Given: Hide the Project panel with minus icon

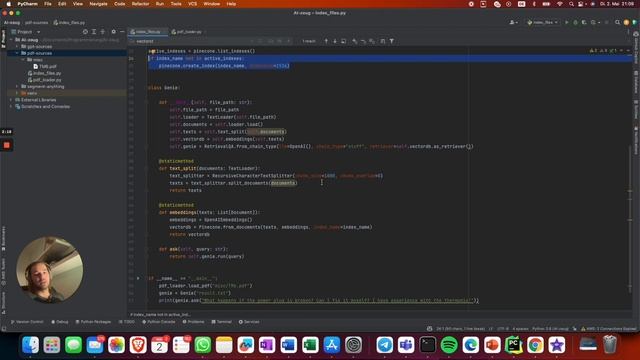Looking at the screenshot, I should (122, 32).
